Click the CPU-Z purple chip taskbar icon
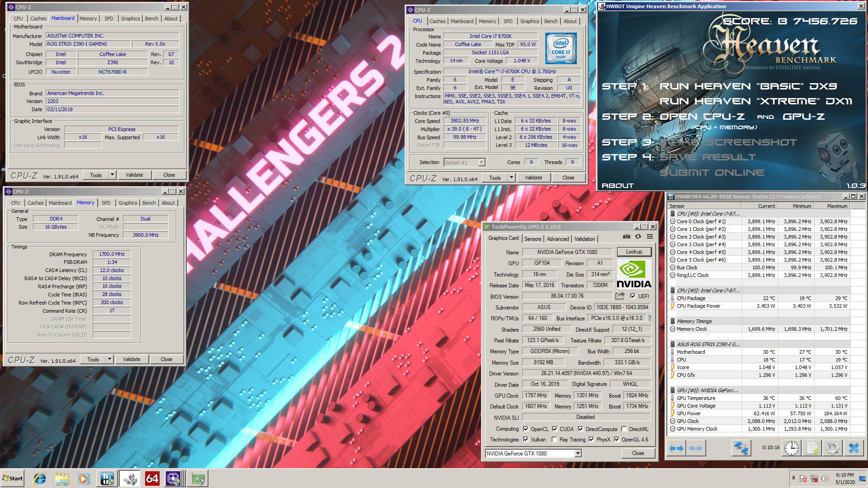This screenshot has width=868, height=488. pyautogui.click(x=174, y=479)
